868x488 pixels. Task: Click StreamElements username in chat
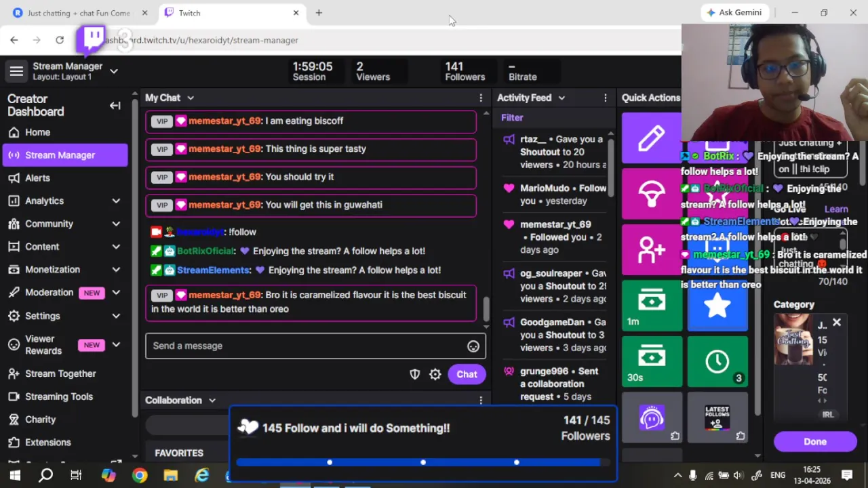[213, 270]
